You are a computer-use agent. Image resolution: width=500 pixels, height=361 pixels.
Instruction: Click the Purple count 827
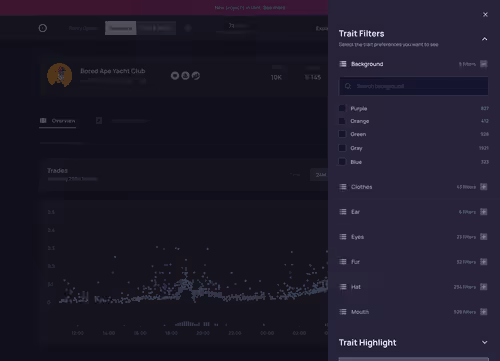pyautogui.click(x=485, y=108)
